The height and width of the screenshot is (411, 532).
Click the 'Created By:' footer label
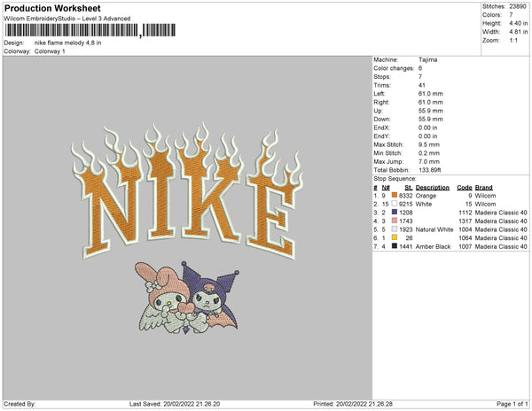(x=20, y=404)
